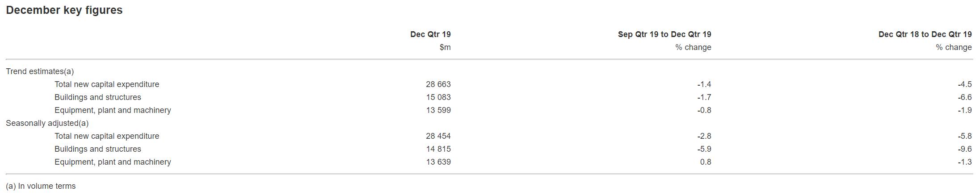Click Sep Qtr 19 to Dec Qtr 19 header
This screenshot has width=980, height=195.
[664, 34]
